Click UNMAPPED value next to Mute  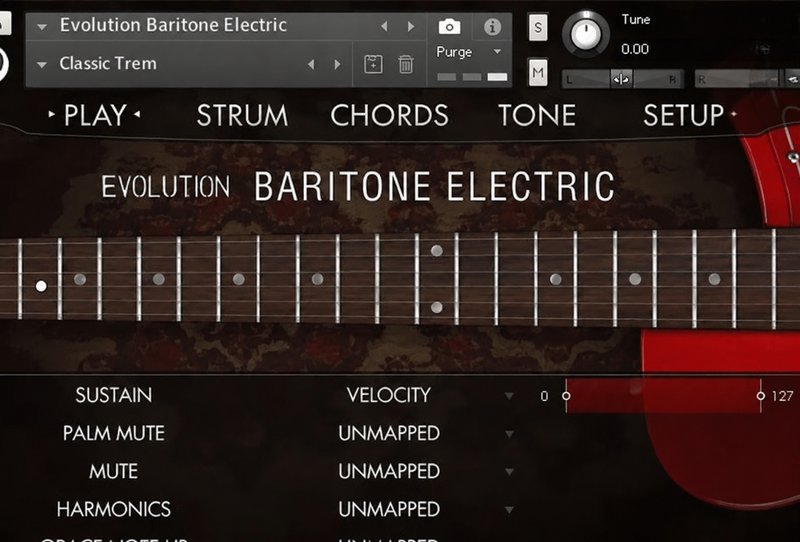[389, 471]
